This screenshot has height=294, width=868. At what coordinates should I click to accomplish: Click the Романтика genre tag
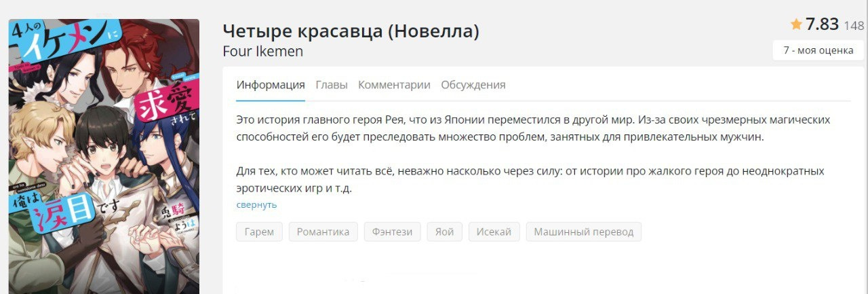323,232
